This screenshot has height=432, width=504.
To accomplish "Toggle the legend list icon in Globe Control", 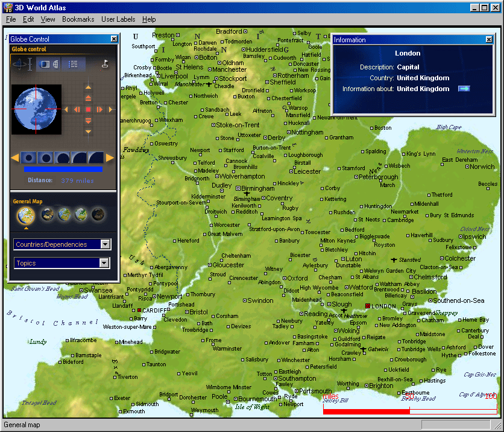I will [x=73, y=65].
